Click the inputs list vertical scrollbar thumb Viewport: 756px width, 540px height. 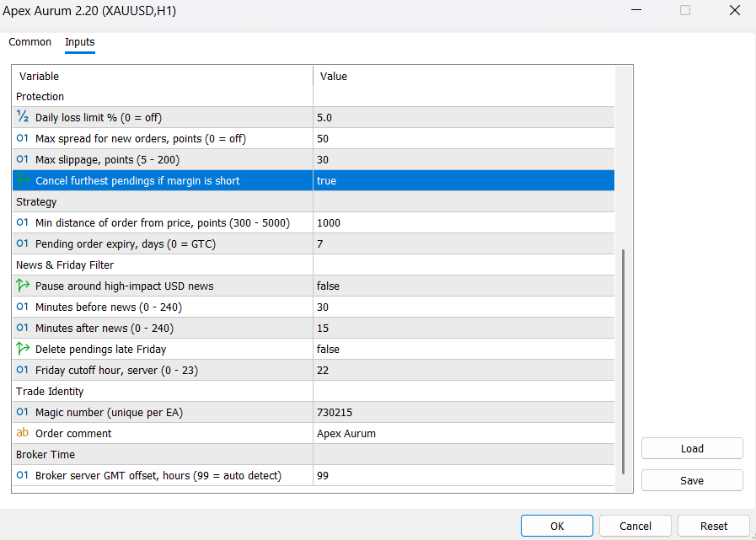pos(624,361)
